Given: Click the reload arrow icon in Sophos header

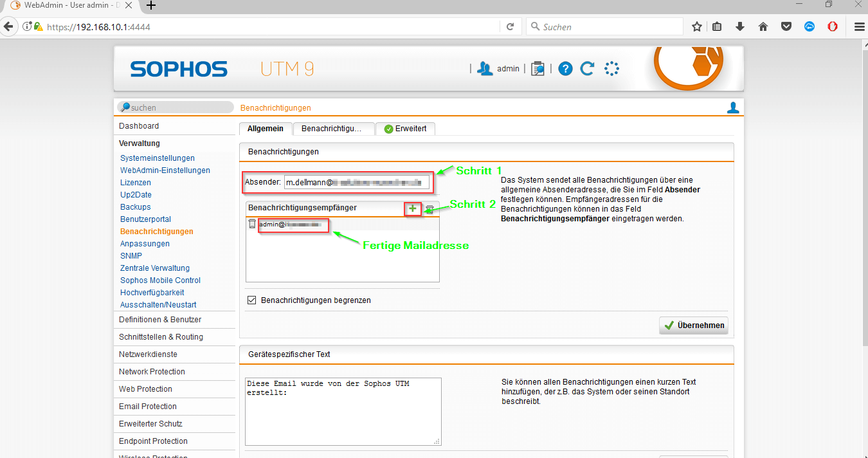Looking at the screenshot, I should point(587,69).
